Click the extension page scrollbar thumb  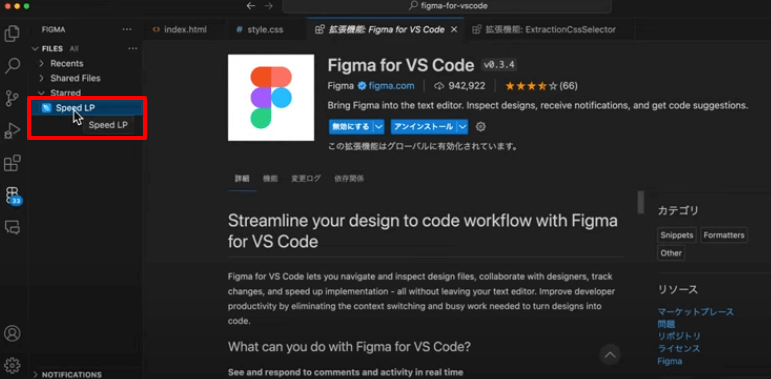(641, 202)
